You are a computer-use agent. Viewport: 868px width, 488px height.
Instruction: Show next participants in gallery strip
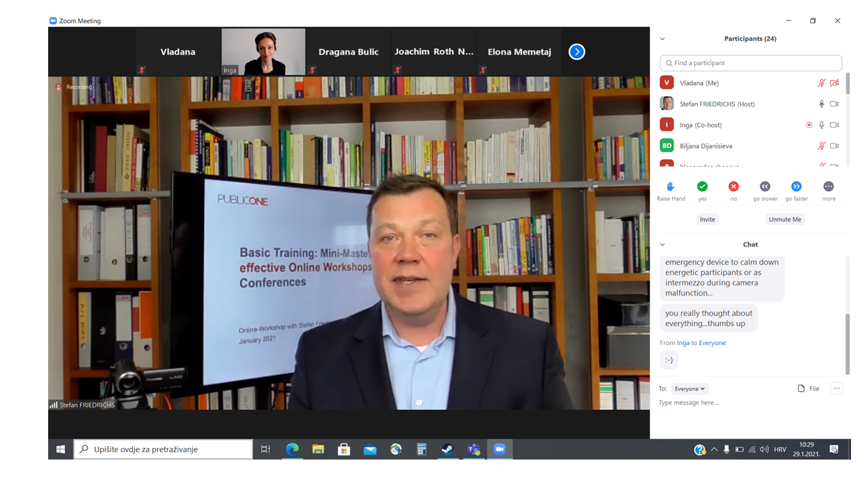(576, 52)
